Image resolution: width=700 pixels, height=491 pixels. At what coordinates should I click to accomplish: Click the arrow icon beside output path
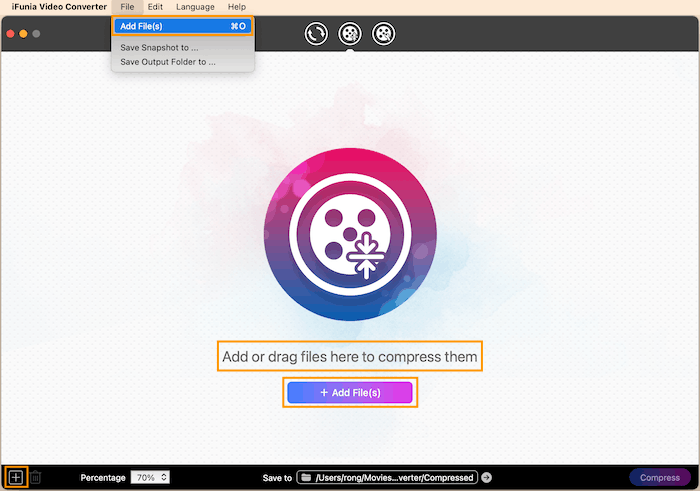pyautogui.click(x=487, y=478)
